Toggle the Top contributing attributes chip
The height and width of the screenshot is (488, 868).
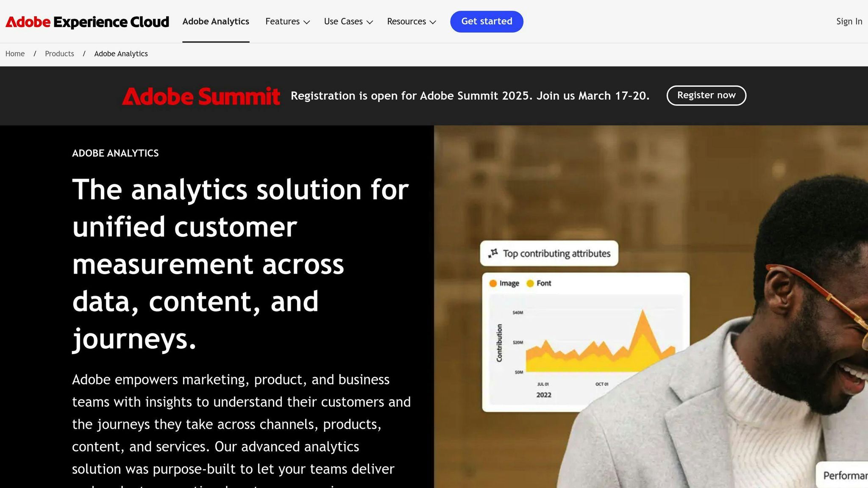(549, 253)
